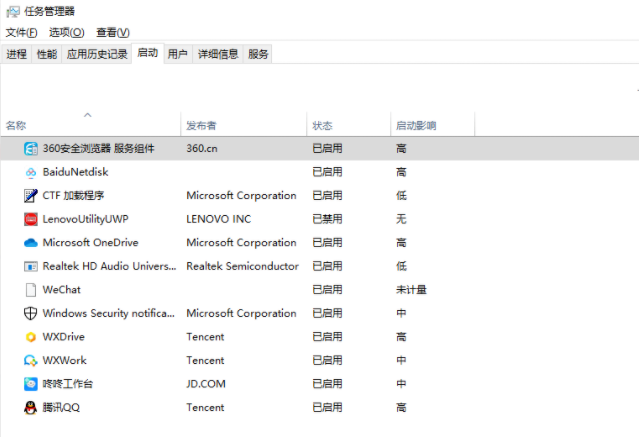Select the WXWork name
This screenshot has width=640, height=437.
64,361
